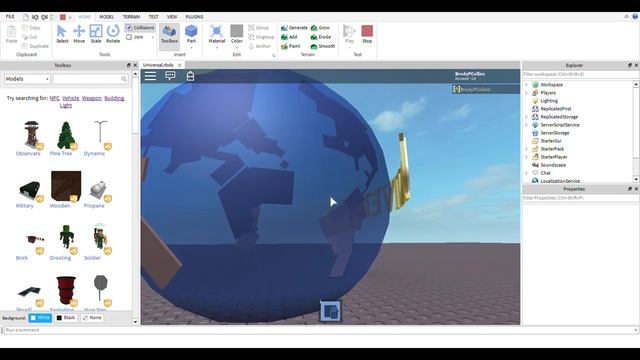Image resolution: width=640 pixels, height=360 pixels.
Task: Click the Light search suggestion link
Action: tap(66, 105)
